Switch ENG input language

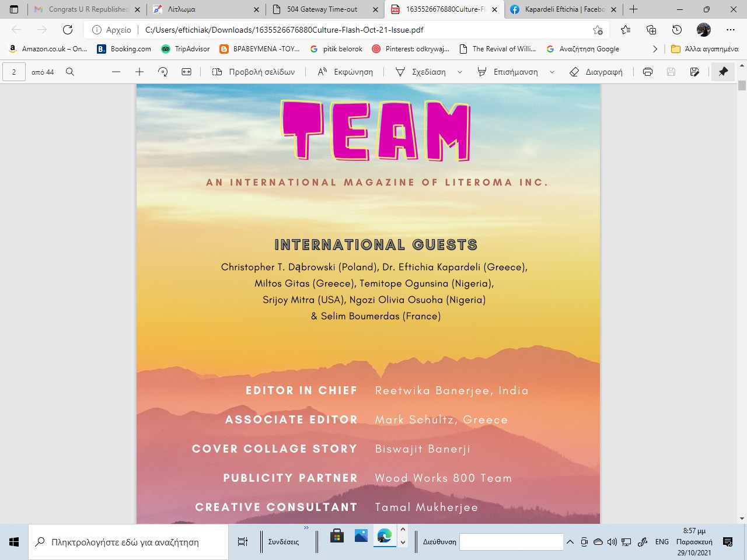pyautogui.click(x=662, y=542)
